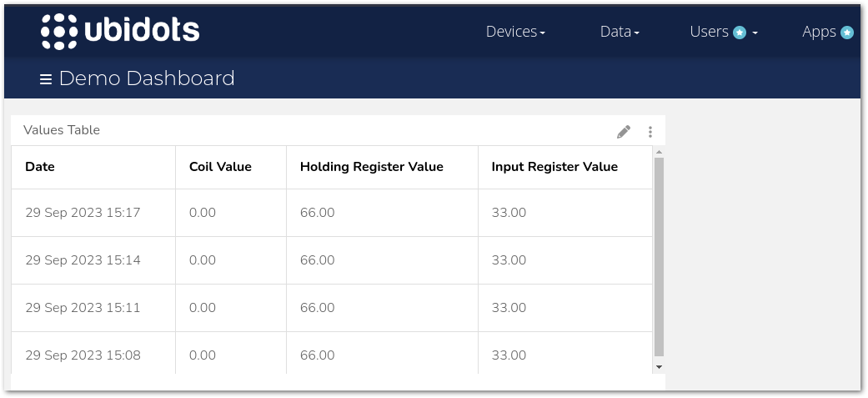Click the star badge next to Users

tap(740, 33)
